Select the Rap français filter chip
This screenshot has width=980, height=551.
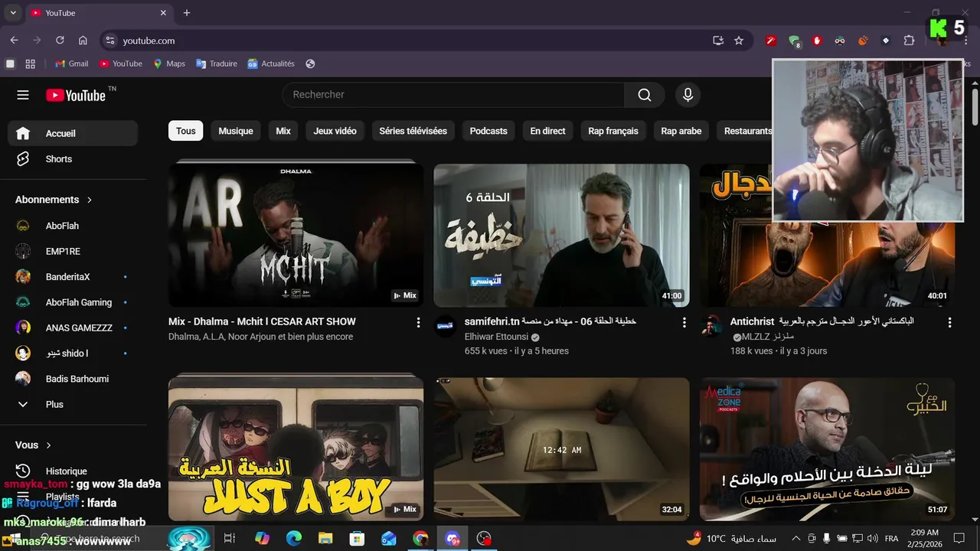613,131
